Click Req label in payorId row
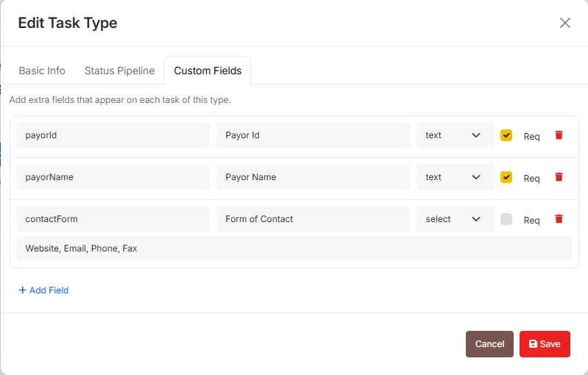The image size is (588, 375). 531,136
